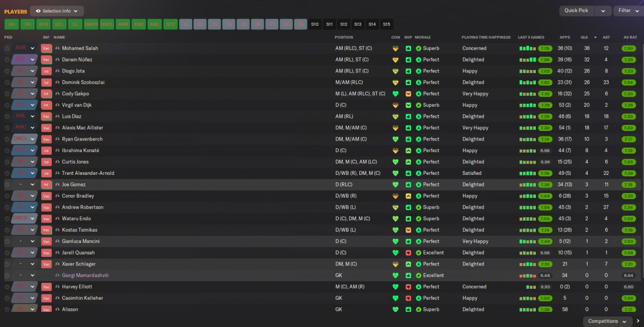The height and width of the screenshot is (327, 644).
Task: Open the Quick Pick arrow dropdown
Action: coord(603,11)
